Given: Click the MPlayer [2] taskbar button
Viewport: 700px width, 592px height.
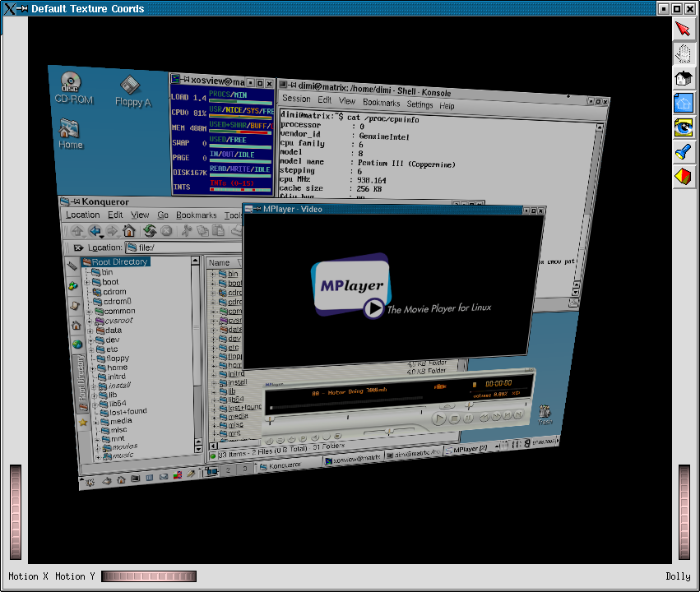Looking at the screenshot, I should pos(467,450).
